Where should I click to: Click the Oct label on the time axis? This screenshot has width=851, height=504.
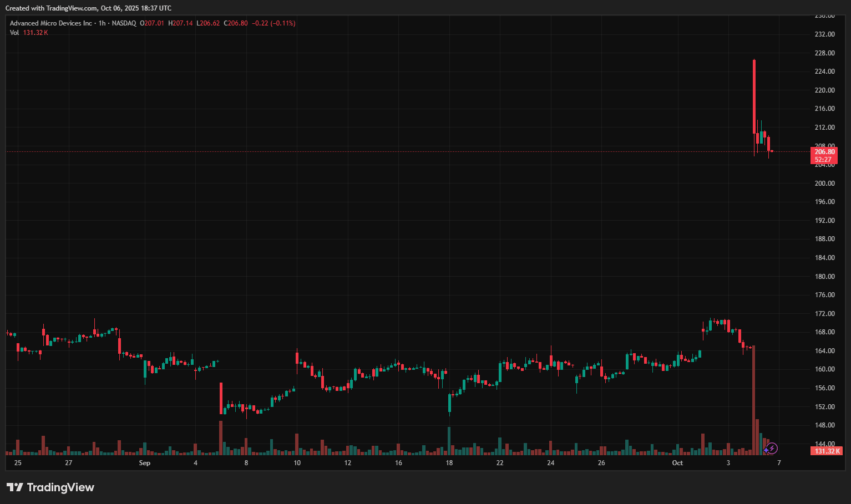677,463
